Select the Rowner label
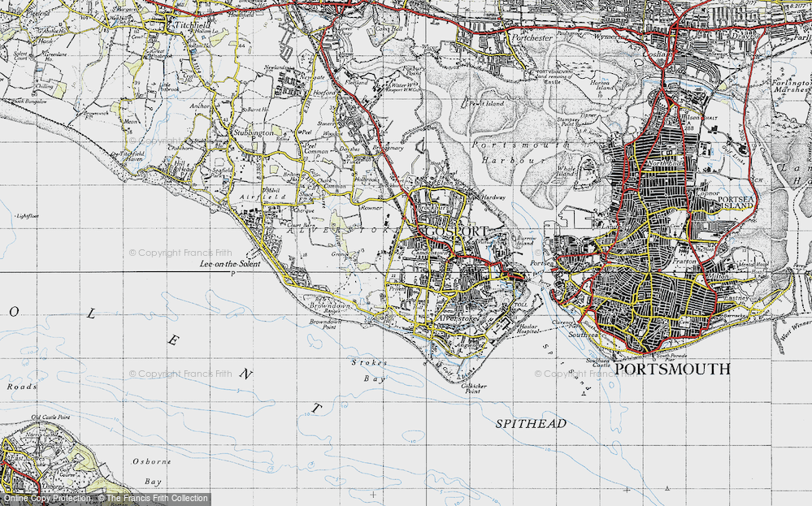Screen dimensions: 812x506 tap(371, 208)
